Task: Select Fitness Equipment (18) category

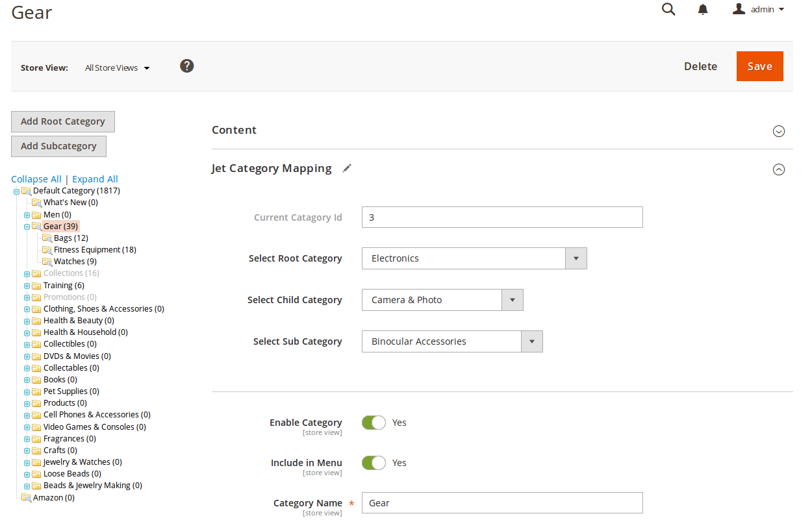Action: click(x=95, y=250)
